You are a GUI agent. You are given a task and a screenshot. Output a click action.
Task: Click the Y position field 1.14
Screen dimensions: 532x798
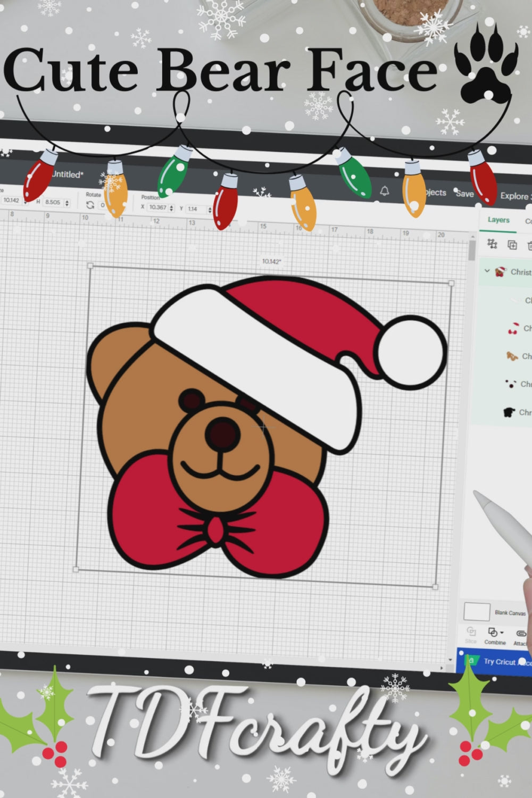(195, 209)
